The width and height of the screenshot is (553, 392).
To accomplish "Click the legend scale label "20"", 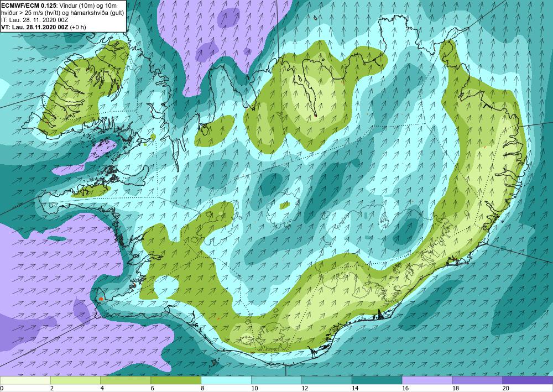I will (506, 388).
